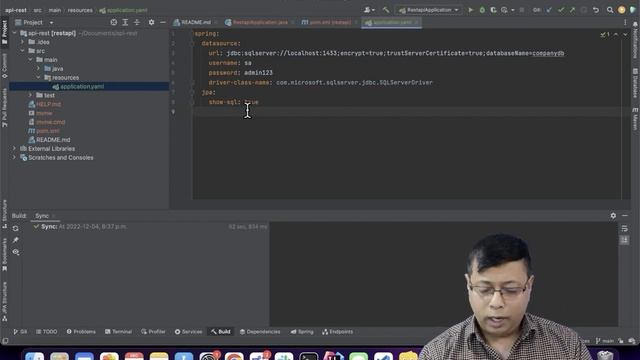This screenshot has width=640, height=360.
Task: Toggle Maven tool window on right stripe
Action: pos(635,119)
